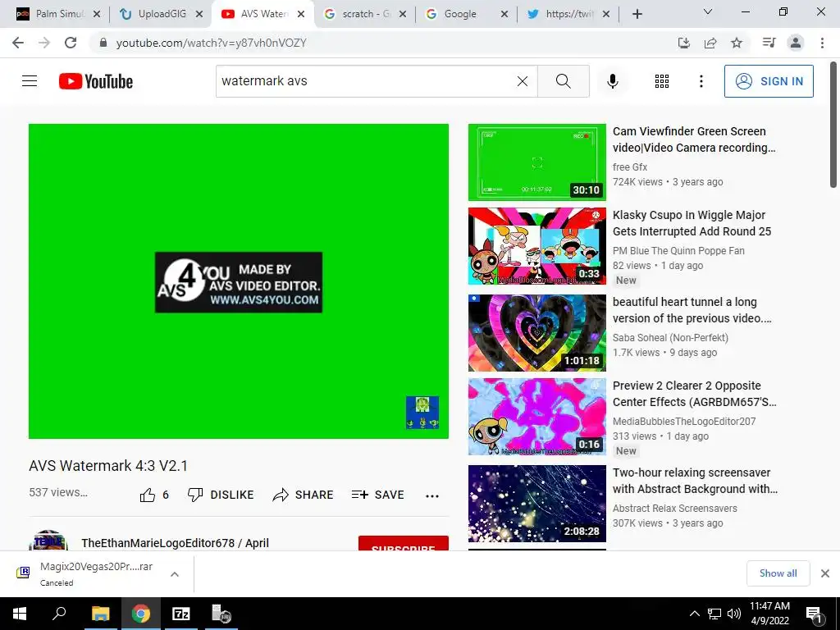The image size is (840, 630).
Task: Click SAVE to add to playlist
Action: tap(377, 495)
